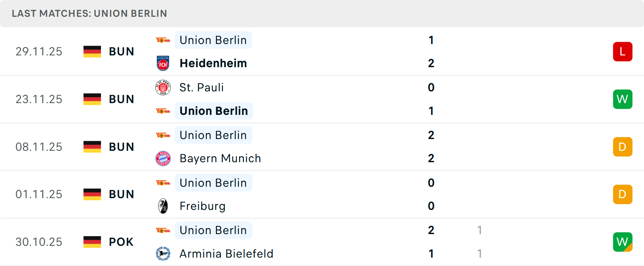Viewport: 644px width, 266px height.
Task: Click the Freiburg club crest icon
Action: (x=163, y=206)
